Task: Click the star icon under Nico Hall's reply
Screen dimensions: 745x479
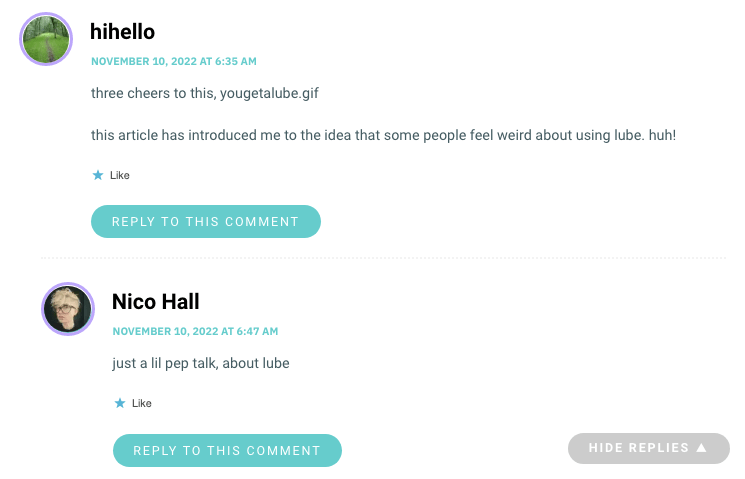Action: [120, 403]
